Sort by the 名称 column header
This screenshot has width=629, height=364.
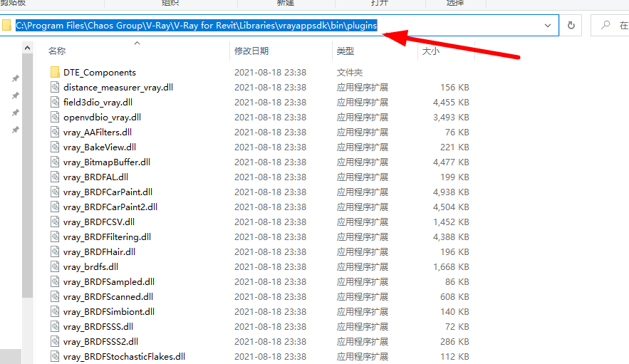[57, 51]
